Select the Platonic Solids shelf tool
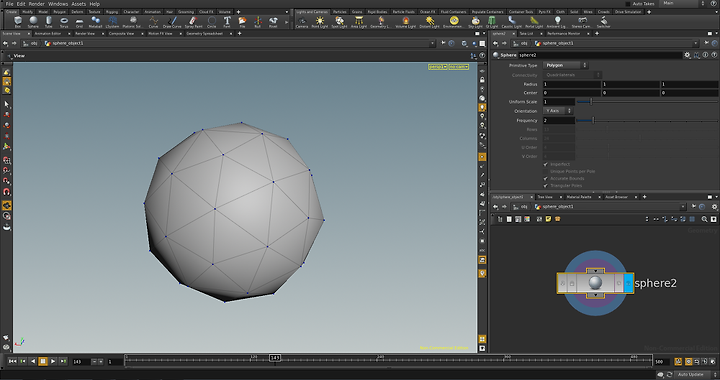This screenshot has height=380, width=720. 132,22
